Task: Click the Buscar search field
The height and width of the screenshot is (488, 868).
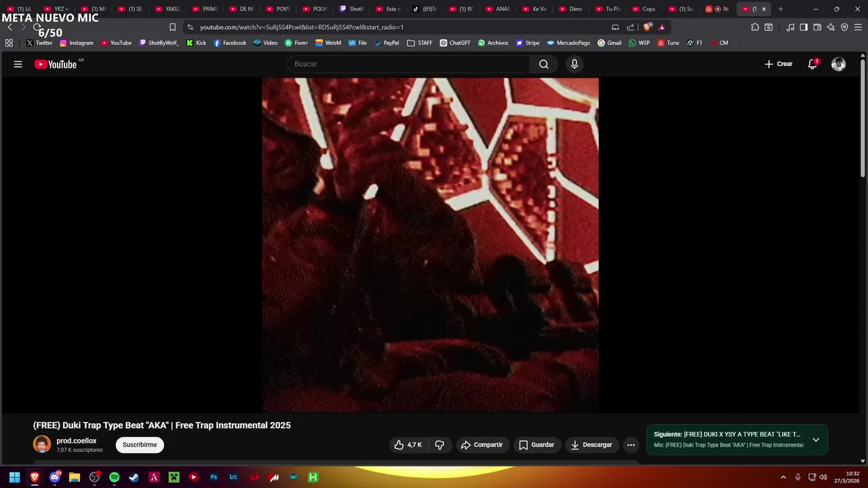Action: 408,64
